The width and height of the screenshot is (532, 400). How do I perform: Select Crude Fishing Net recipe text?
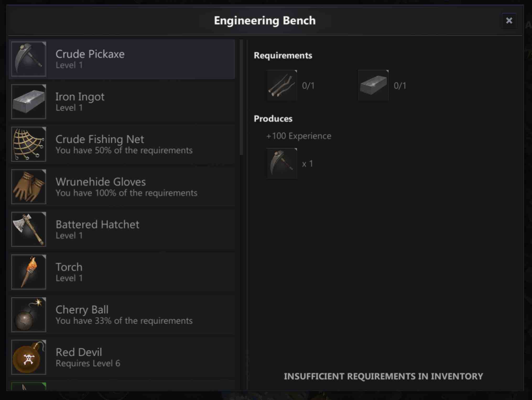pos(100,139)
